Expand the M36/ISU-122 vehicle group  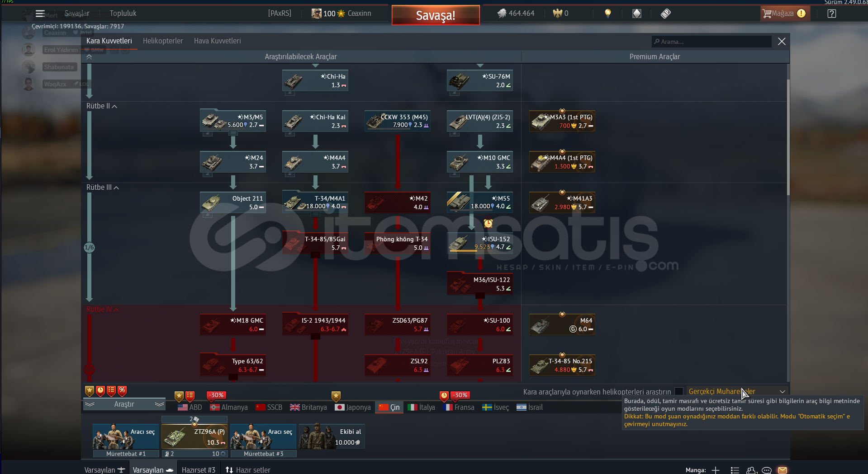[480, 296]
